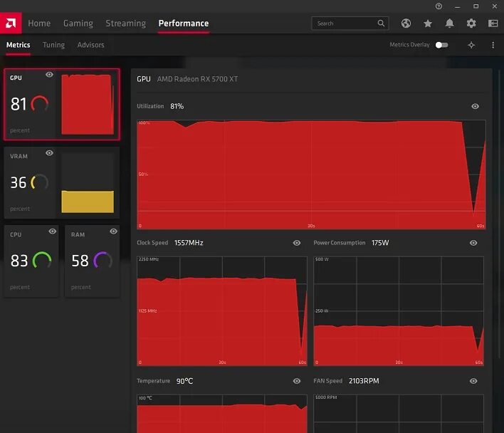The image size is (504, 433).
Task: Open the Home tab
Action: (x=39, y=24)
